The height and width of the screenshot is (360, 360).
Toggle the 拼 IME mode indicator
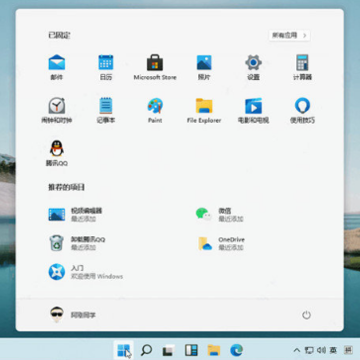[348, 350]
